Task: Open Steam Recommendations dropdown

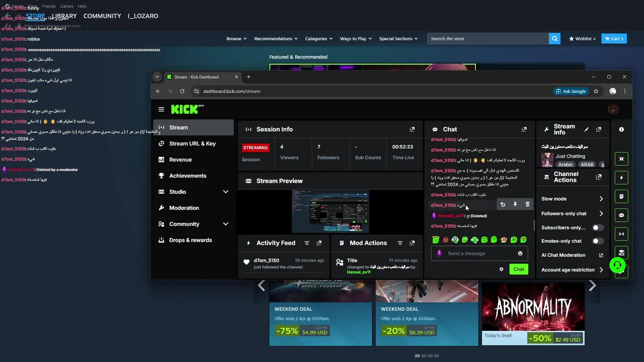Action: point(276,39)
